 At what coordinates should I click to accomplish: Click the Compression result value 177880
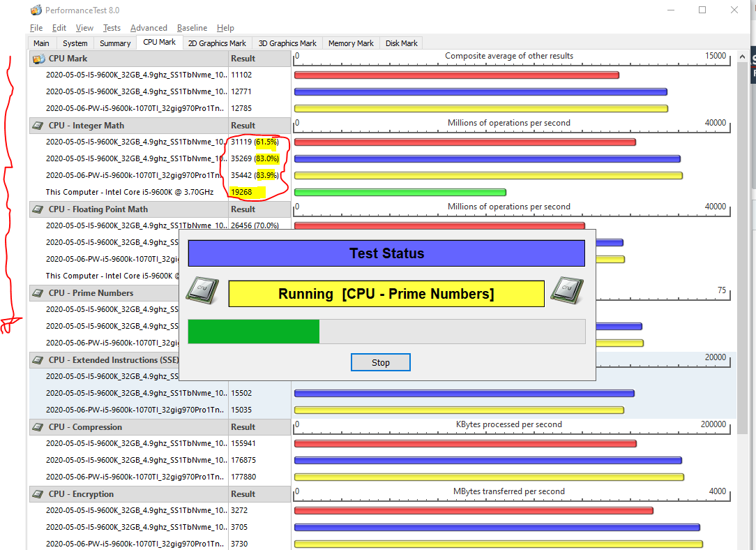[243, 477]
